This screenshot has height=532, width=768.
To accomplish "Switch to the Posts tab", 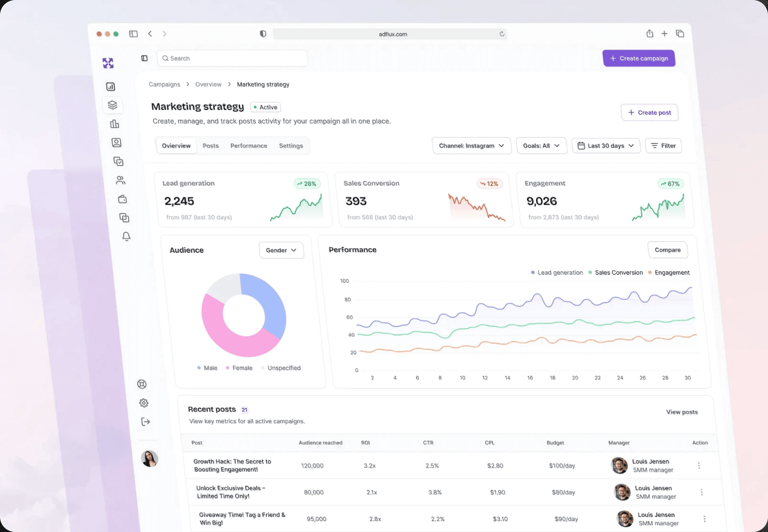I will [211, 146].
